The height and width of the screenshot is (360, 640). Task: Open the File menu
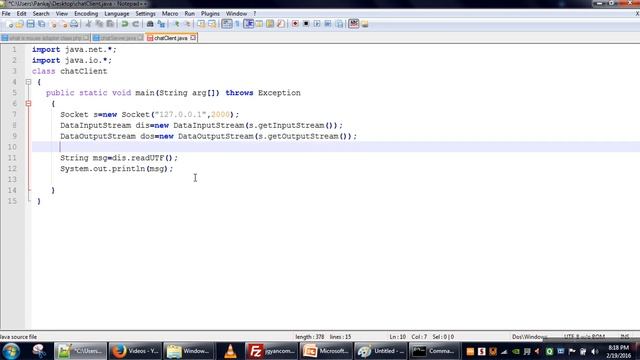(x=6, y=13)
